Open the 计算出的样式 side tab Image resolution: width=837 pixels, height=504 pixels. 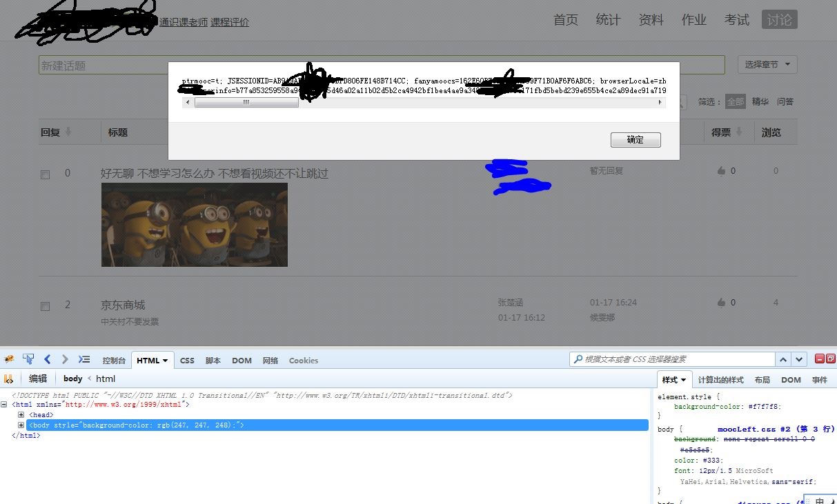tap(720, 380)
